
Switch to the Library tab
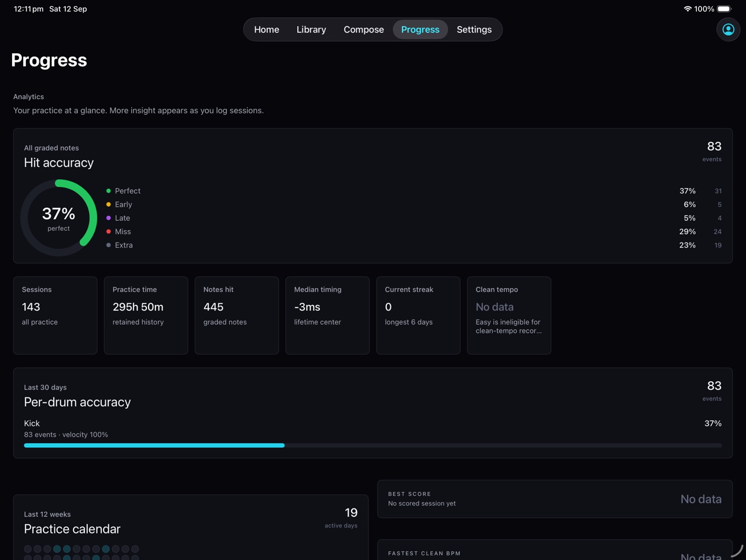coord(311,30)
